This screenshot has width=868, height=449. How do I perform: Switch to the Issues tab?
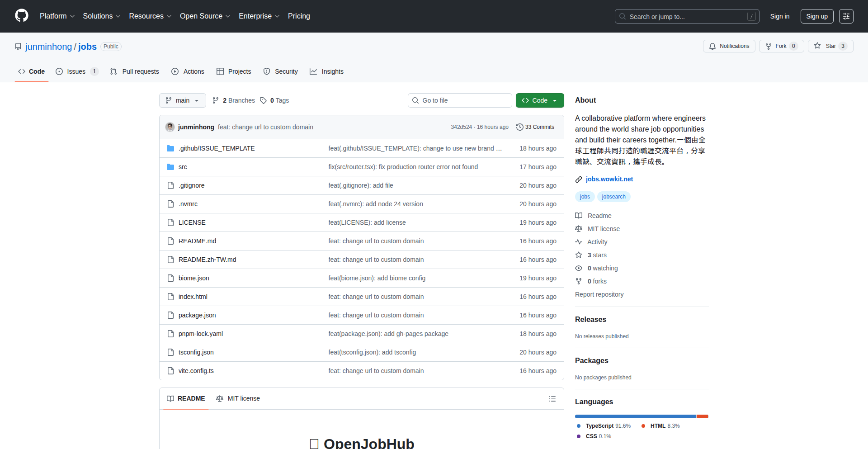[77, 71]
